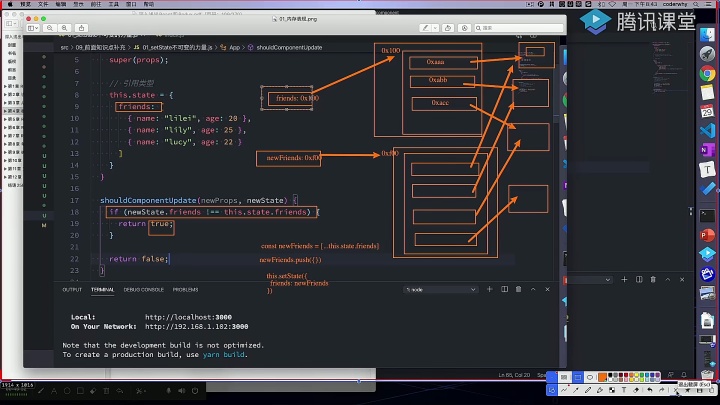The image size is (720, 405).
Task: Open the Trash in the Dock
Action: tap(707, 375)
